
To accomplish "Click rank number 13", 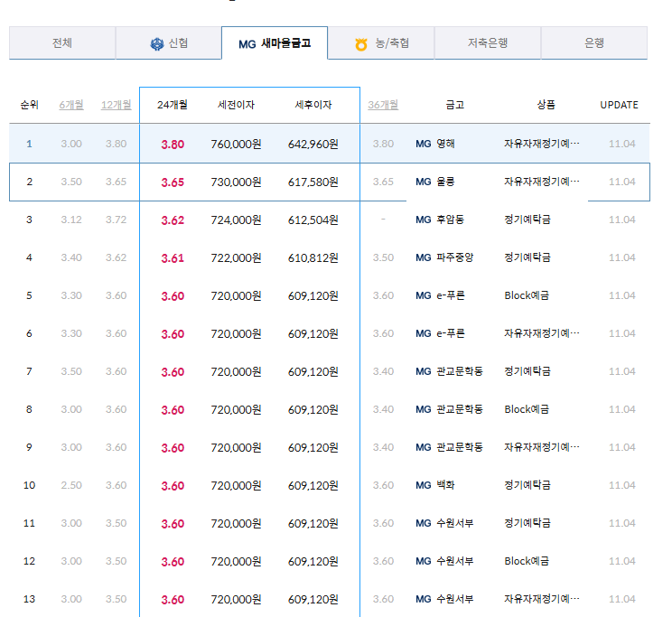I will pyautogui.click(x=29, y=599).
